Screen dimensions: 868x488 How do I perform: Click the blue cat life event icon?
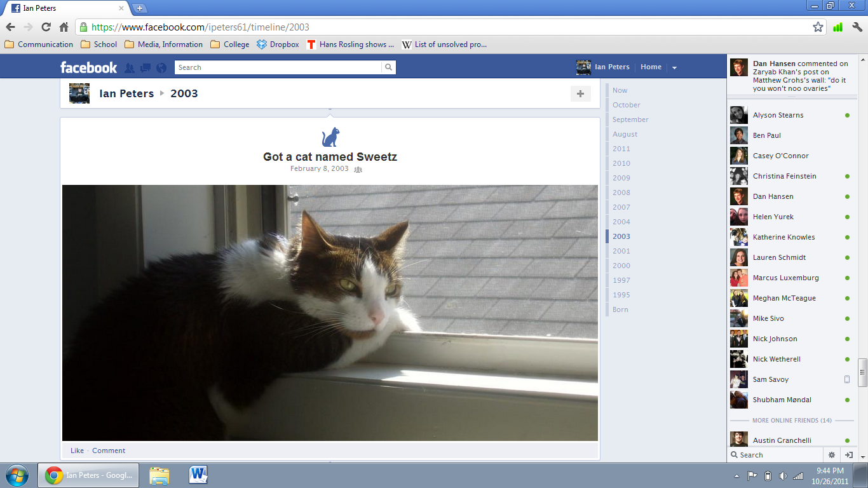pos(330,137)
